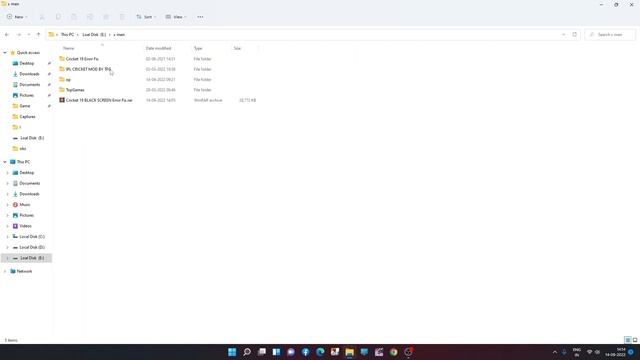Click the Rename icon in the toolbar
Viewport: 640px width, 360px height.
coord(90,17)
